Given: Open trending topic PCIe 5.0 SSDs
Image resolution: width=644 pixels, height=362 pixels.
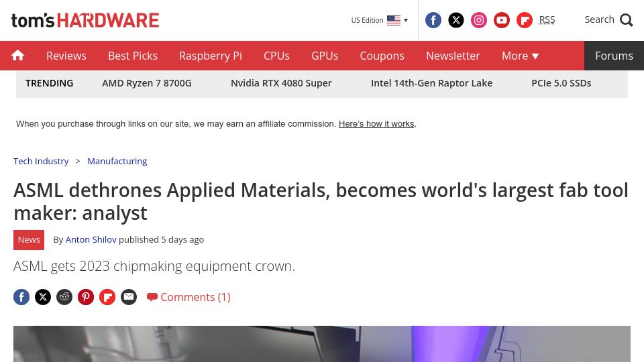Looking at the screenshot, I should click(x=561, y=83).
